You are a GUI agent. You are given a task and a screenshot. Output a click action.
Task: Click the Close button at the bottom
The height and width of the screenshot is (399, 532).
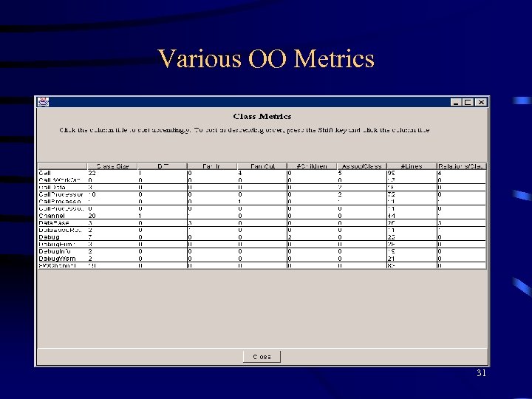262,357
